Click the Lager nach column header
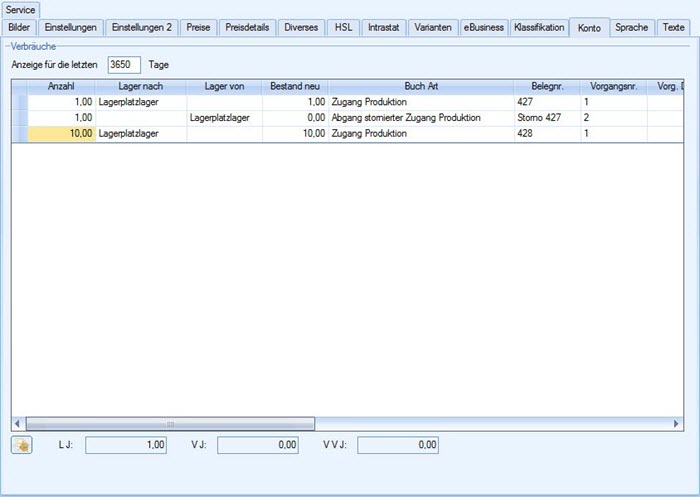 140,87
